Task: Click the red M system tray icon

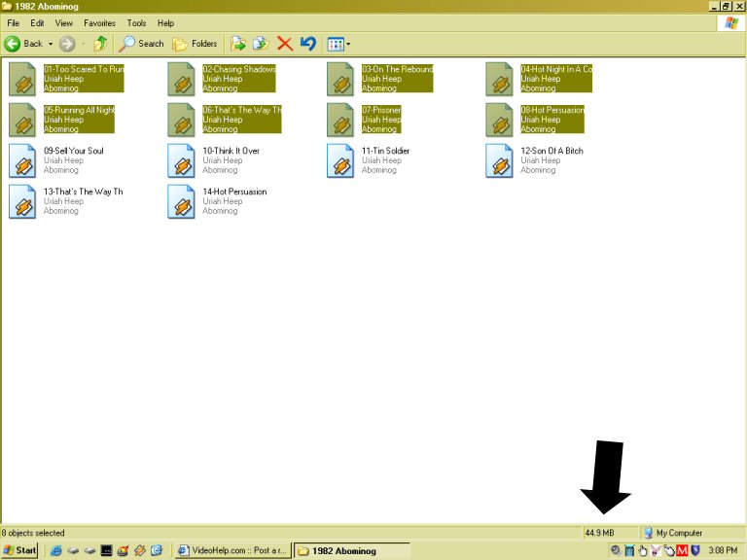Action: click(682, 550)
